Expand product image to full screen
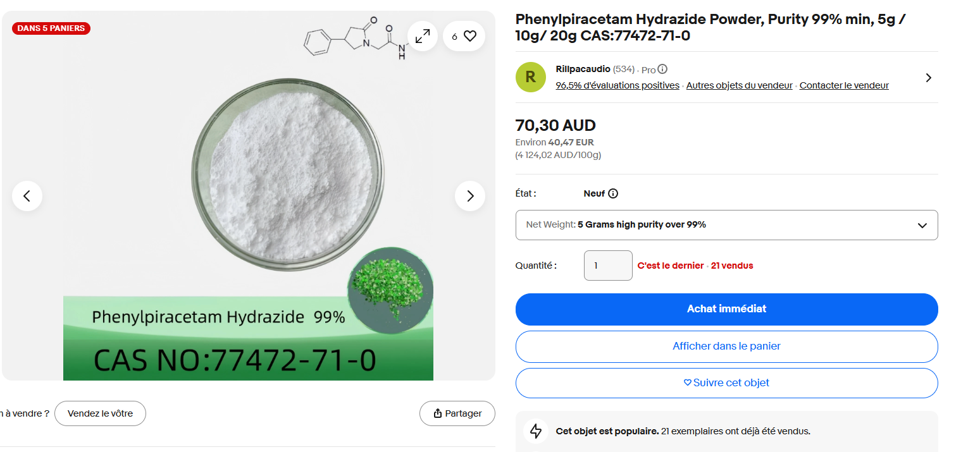980x452 pixels. [x=422, y=36]
